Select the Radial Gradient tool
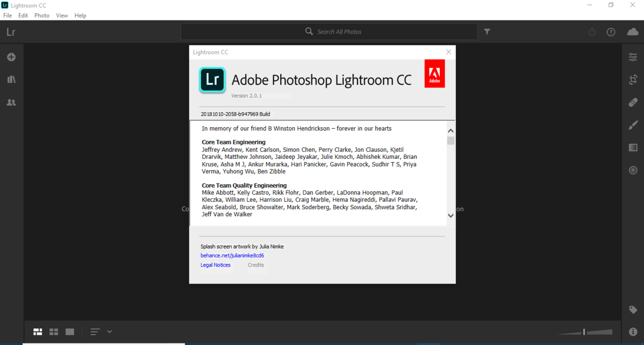 pos(633,170)
